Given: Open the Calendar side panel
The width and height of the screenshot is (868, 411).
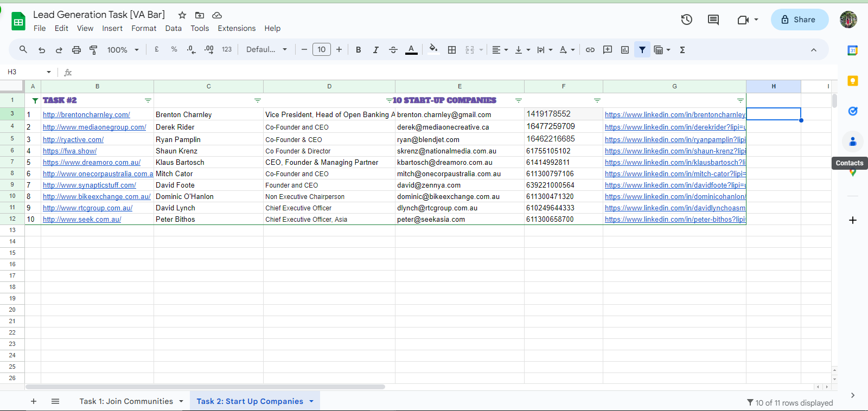Looking at the screenshot, I should (853, 50).
